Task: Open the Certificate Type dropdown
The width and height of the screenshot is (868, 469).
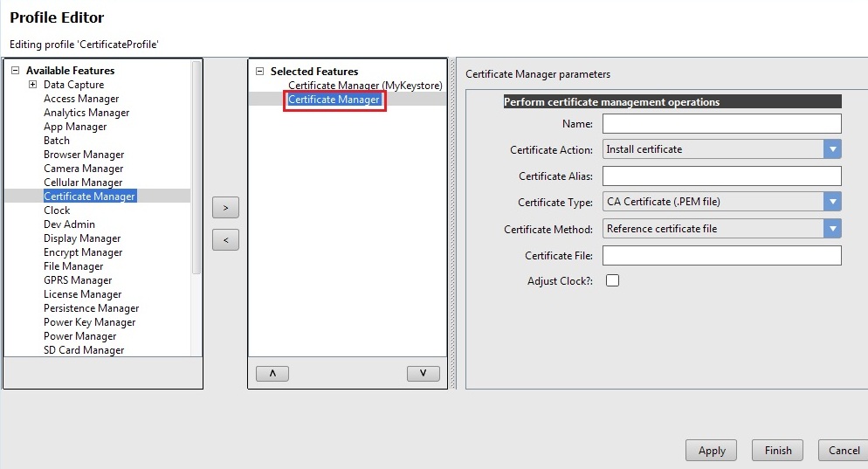Action: [x=832, y=202]
